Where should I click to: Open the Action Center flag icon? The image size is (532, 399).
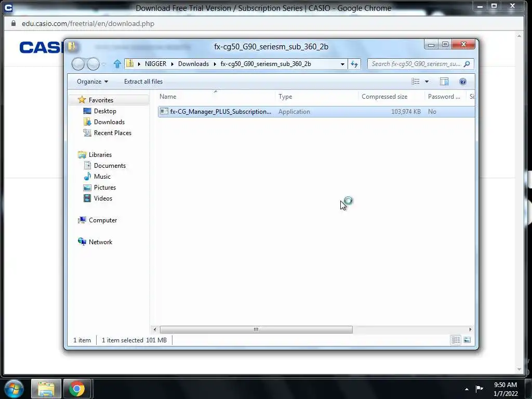(x=480, y=389)
